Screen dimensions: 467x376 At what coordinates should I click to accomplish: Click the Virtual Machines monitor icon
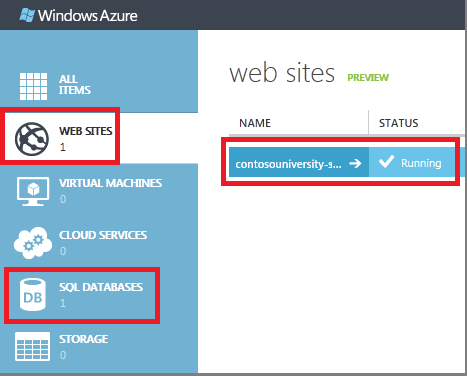pyautogui.click(x=33, y=191)
